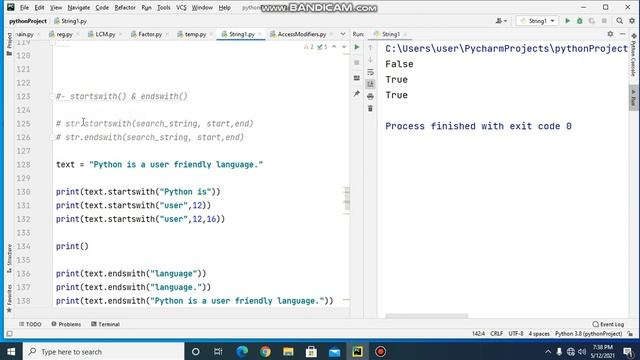Show hidden editor tabs chevron
640x360 pixels.
point(343,34)
